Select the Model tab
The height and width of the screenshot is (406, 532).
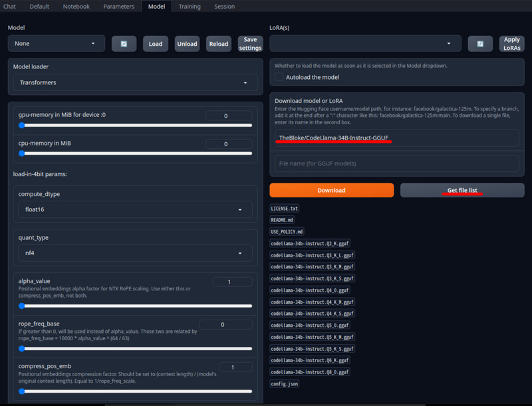click(156, 7)
